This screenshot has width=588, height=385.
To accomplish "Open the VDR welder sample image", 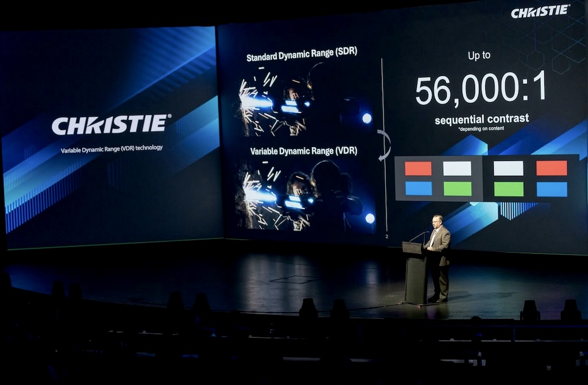I will coord(304,195).
